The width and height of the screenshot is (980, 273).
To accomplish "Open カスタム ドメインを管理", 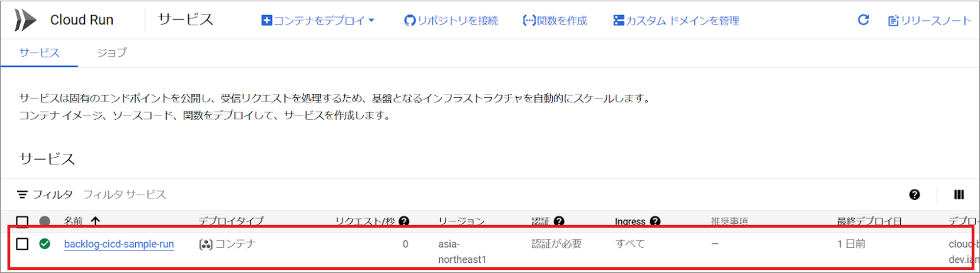I will click(x=676, y=20).
